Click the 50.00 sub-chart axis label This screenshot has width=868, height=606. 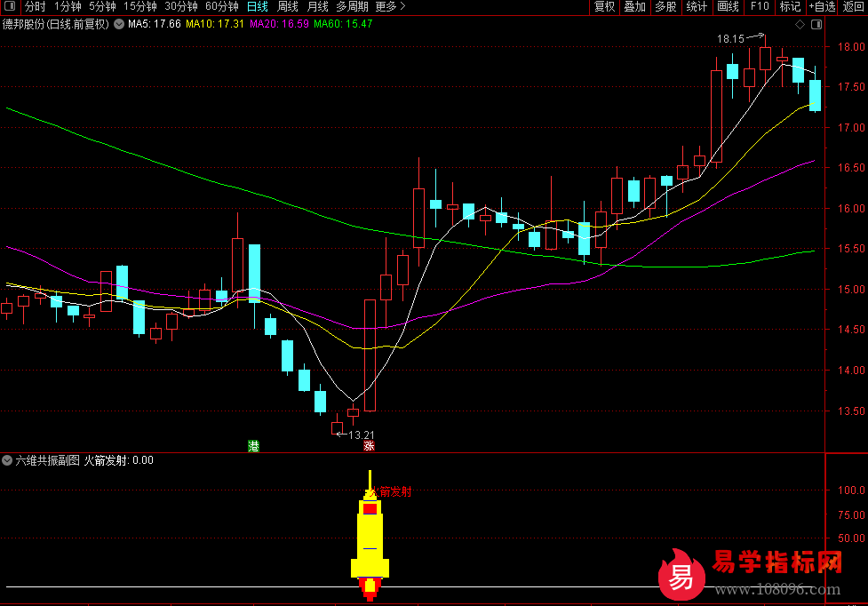click(851, 538)
